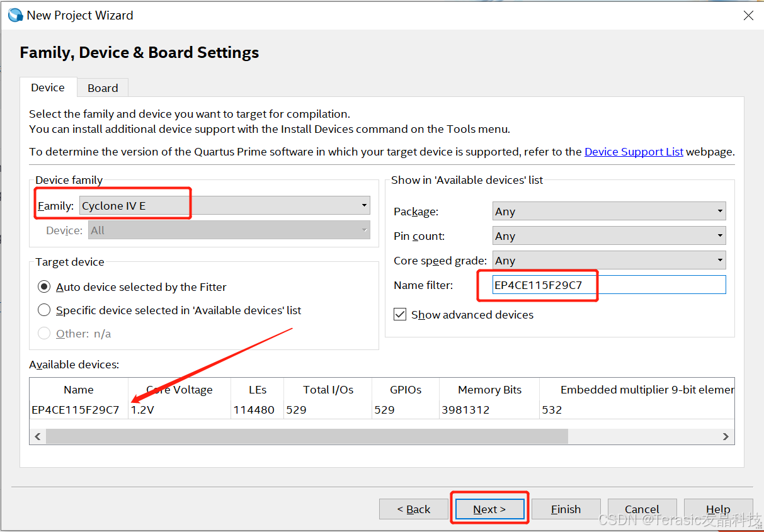Click the Finish button
764x532 pixels.
(566, 509)
